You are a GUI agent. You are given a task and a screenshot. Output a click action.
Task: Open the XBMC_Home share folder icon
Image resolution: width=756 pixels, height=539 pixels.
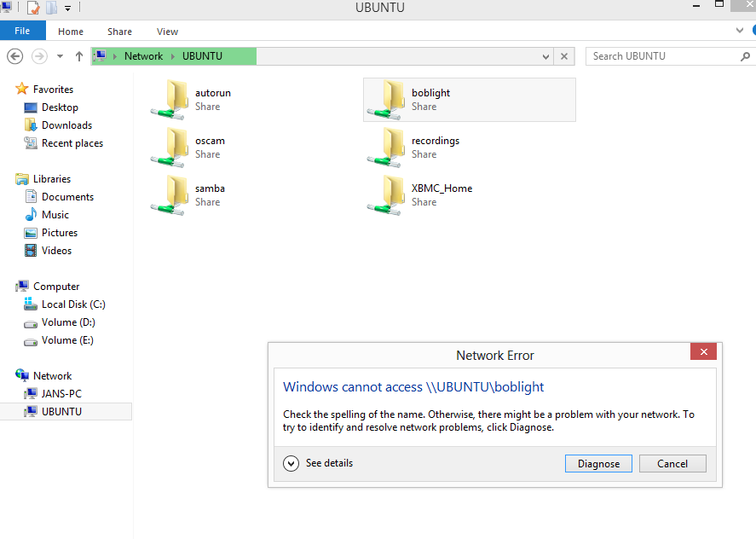[386, 195]
